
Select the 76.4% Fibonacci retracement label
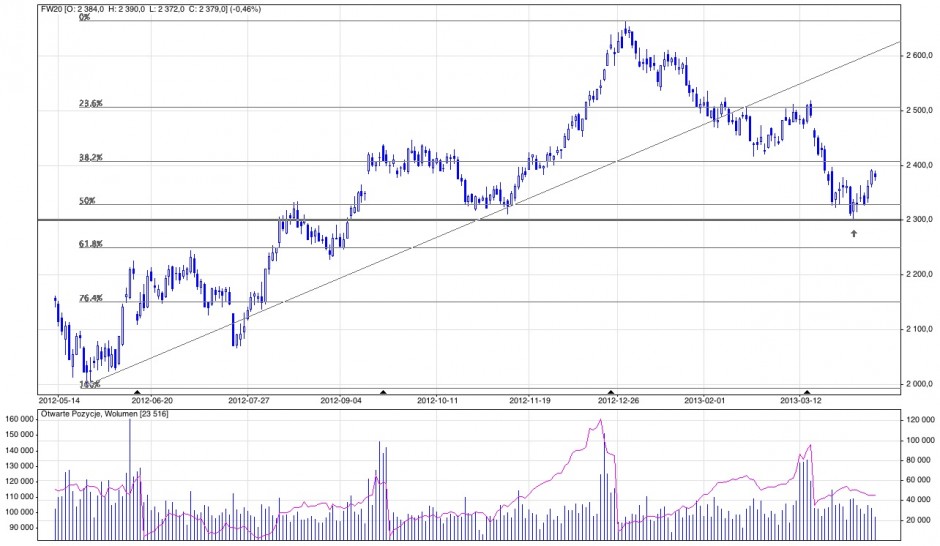(x=91, y=297)
